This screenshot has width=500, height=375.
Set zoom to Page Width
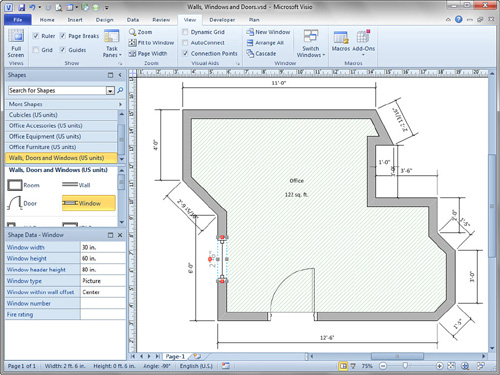point(148,53)
